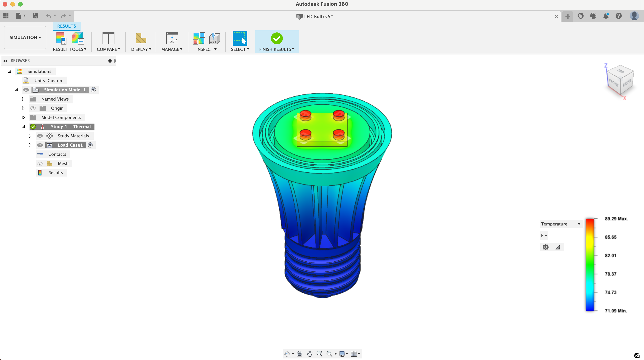Viewport: 644px width, 360px height.
Task: Show the Mesh via its eye toggle
Action: click(40, 164)
